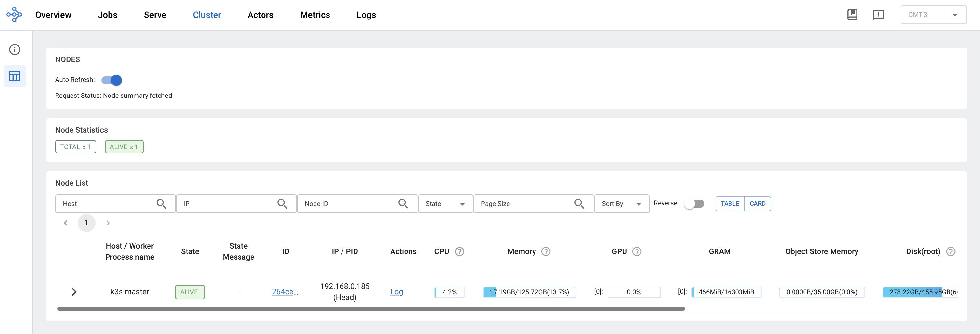Click the feedback speech bubble icon
This screenshot has width=980, height=334.
coord(878,15)
